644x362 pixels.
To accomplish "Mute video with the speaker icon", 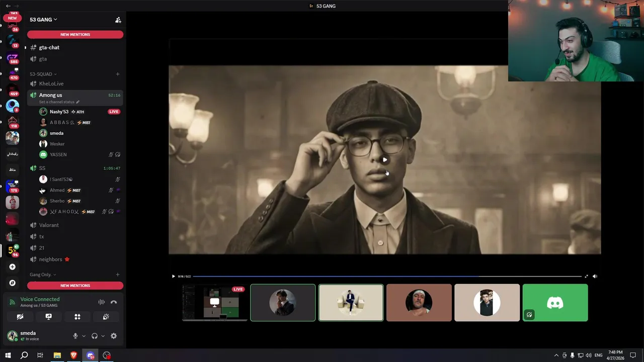I will pyautogui.click(x=595, y=276).
